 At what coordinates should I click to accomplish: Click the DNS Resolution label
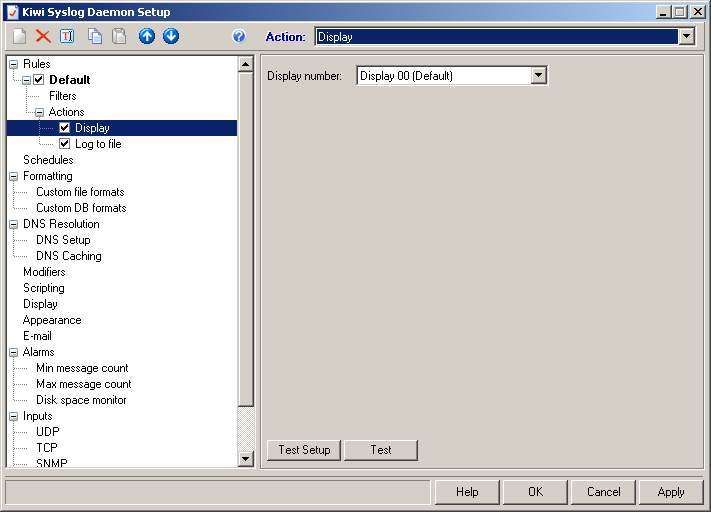(x=61, y=224)
